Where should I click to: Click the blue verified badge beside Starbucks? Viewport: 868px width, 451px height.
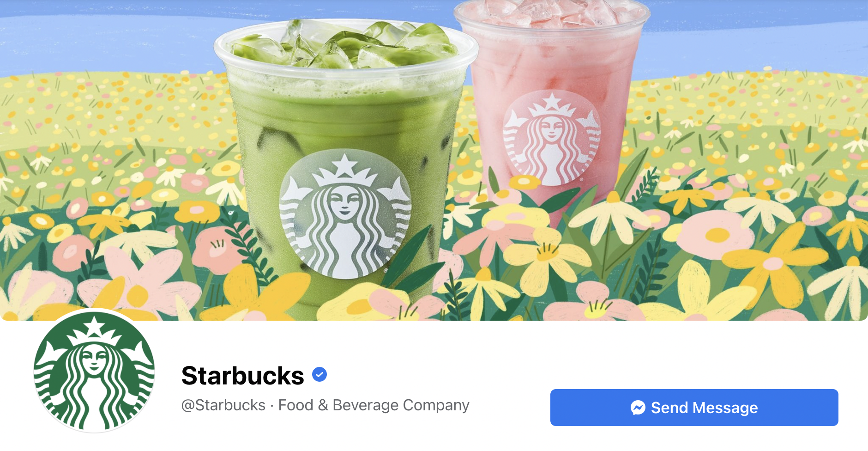(x=319, y=374)
